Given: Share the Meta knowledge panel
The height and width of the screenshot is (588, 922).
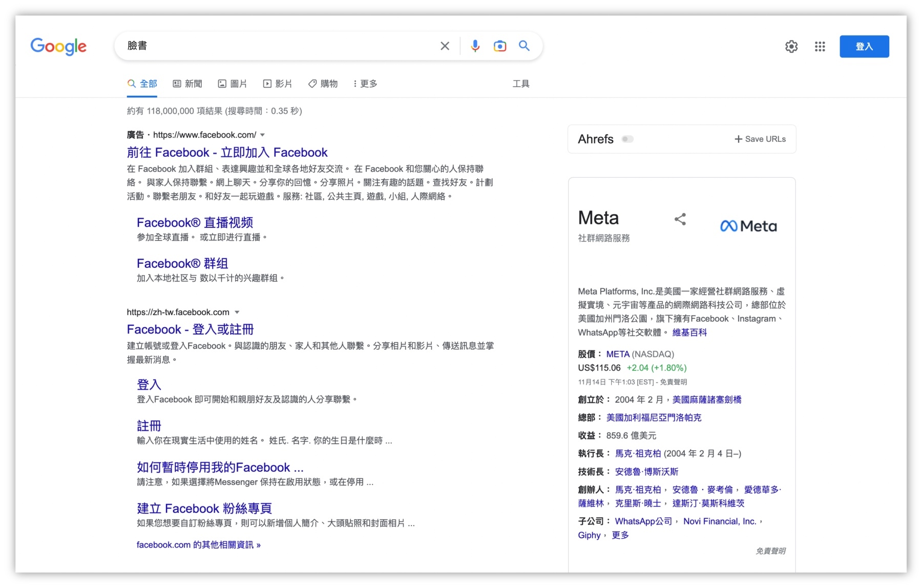Looking at the screenshot, I should point(680,219).
